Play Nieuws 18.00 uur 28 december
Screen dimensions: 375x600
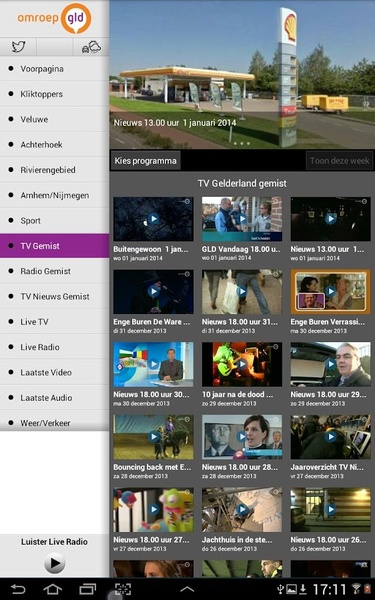pyautogui.click(x=242, y=437)
